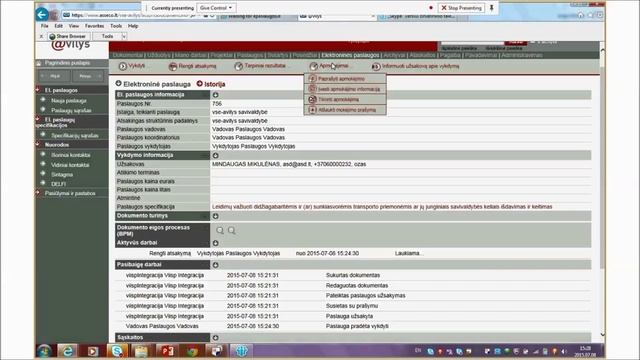Open Archyvai main menu tab
640x360 pixels.
coord(394,55)
